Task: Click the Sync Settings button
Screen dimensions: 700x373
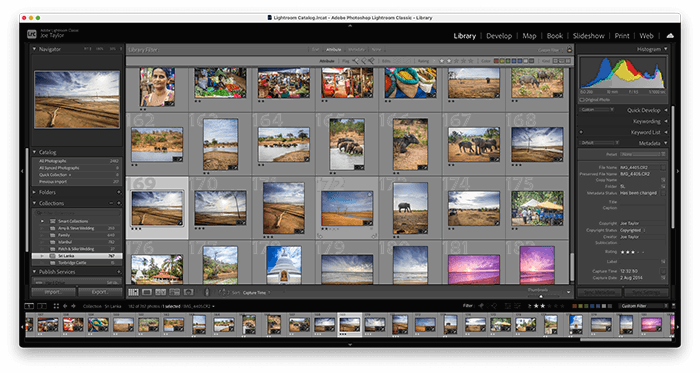Action: 646,292
